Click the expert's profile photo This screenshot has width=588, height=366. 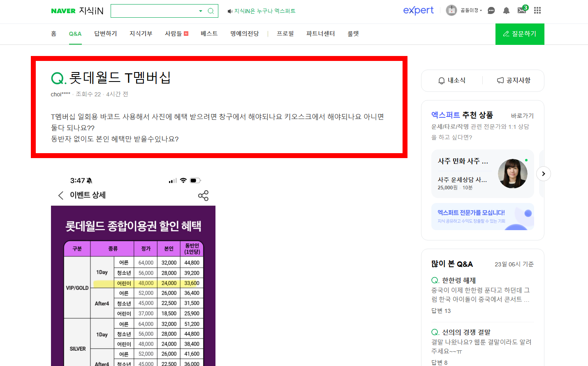[x=512, y=174]
